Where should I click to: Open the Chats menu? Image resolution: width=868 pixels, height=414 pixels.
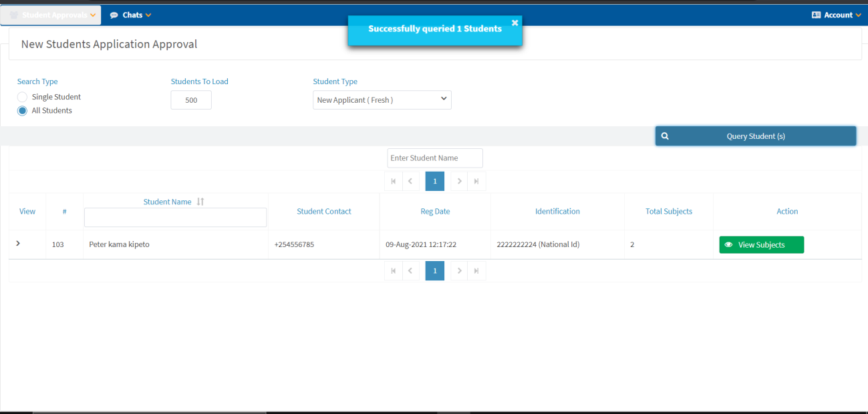coord(131,15)
